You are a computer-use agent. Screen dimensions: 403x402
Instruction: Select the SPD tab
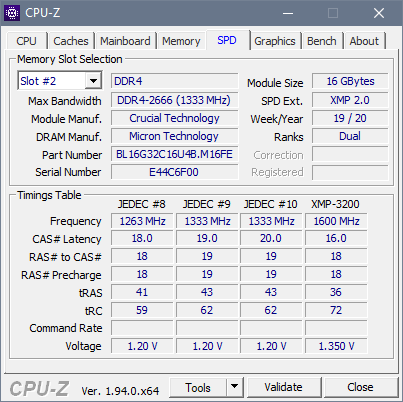[227, 40]
